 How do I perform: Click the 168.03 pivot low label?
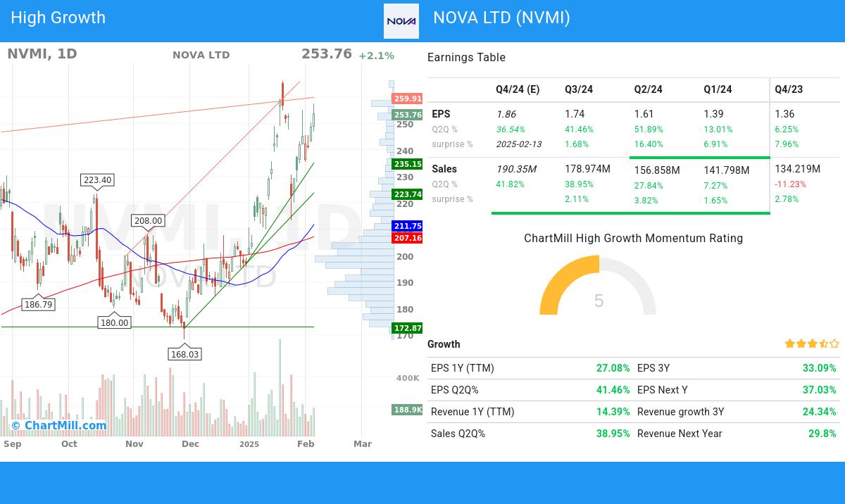click(184, 354)
